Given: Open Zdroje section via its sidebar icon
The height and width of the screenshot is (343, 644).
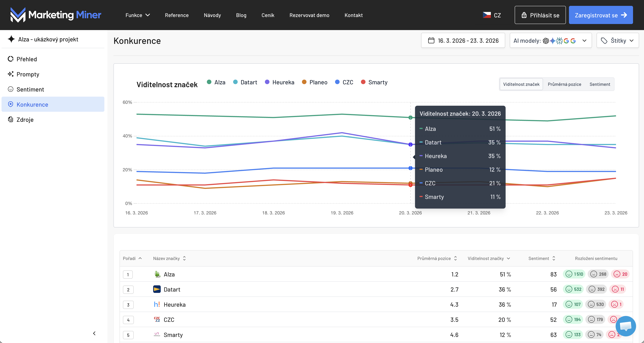Looking at the screenshot, I should point(11,120).
